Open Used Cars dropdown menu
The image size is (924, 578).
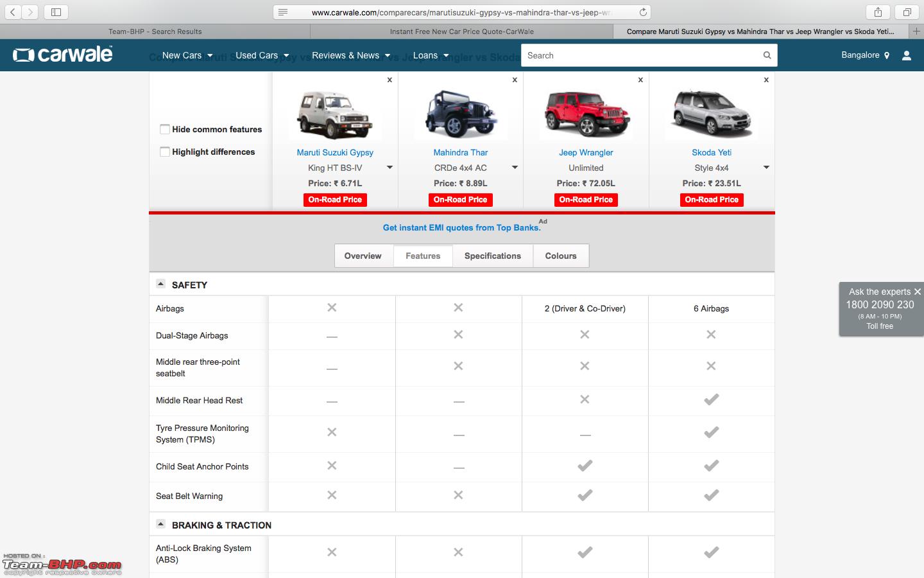[262, 55]
